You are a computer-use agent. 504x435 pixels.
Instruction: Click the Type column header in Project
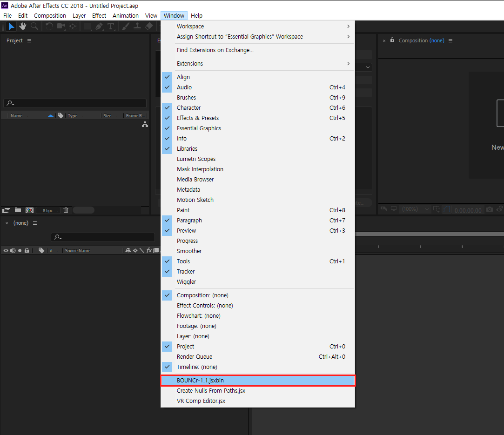73,116
